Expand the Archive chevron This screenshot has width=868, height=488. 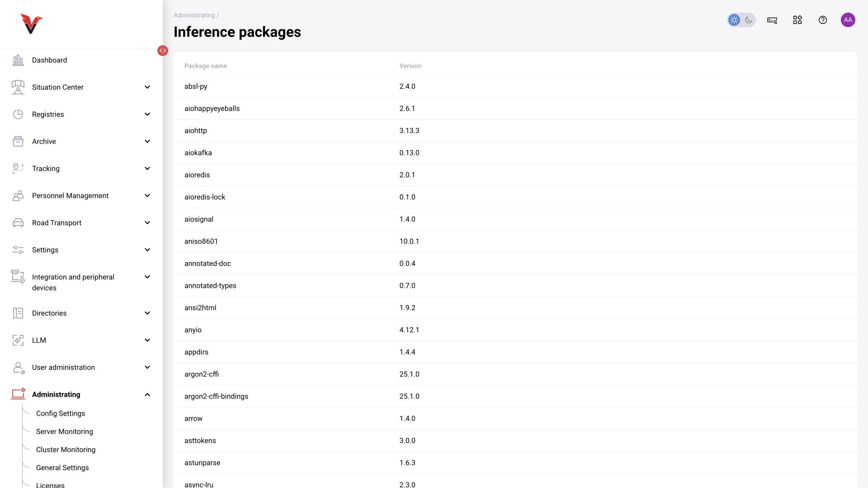(x=147, y=141)
